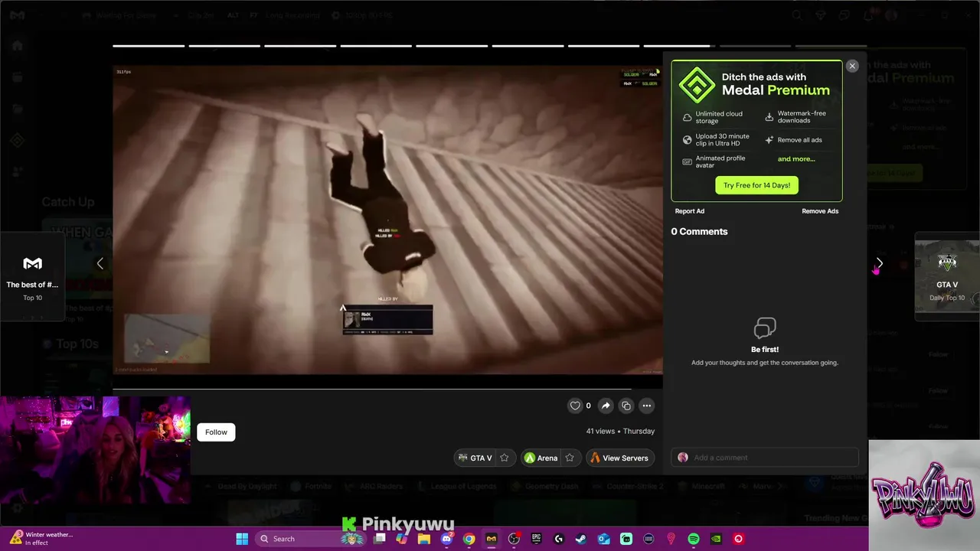This screenshot has height=551, width=980.
Task: Jump to the first story segment bar
Action: click(x=149, y=46)
